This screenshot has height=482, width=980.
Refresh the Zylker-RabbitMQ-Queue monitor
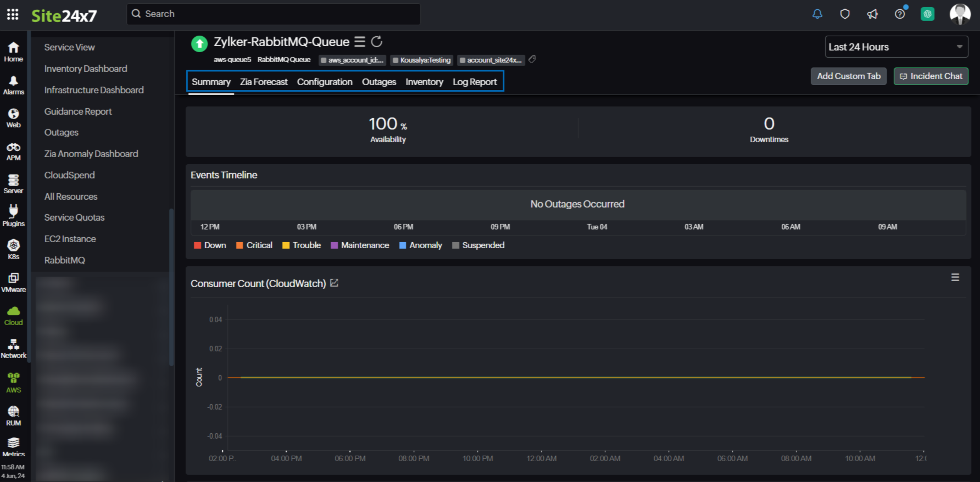(x=377, y=42)
